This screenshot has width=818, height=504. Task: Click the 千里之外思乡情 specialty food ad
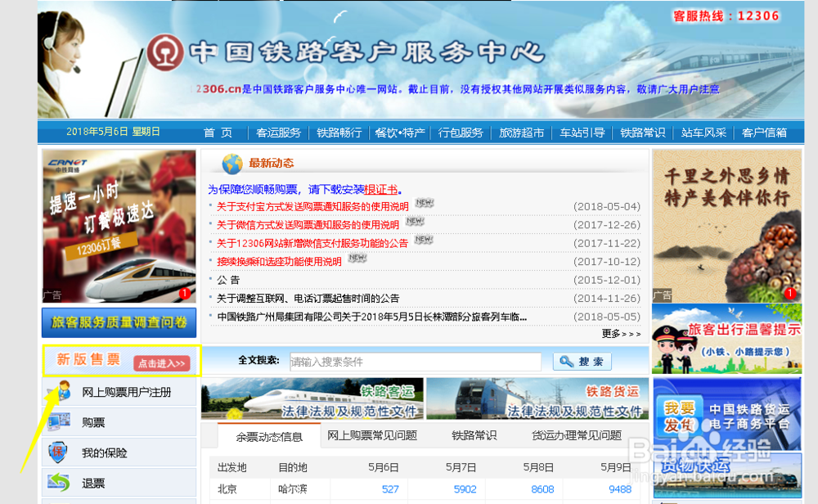tap(726, 227)
